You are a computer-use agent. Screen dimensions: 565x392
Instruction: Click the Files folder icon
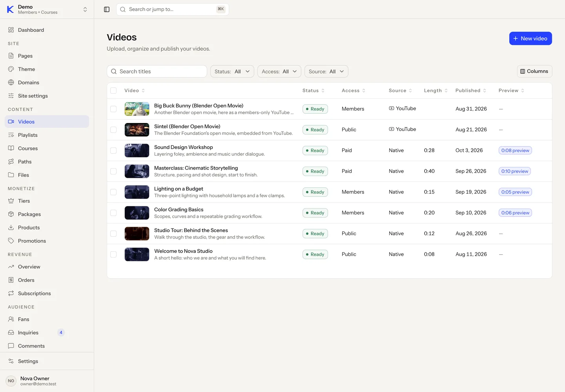[11, 175]
